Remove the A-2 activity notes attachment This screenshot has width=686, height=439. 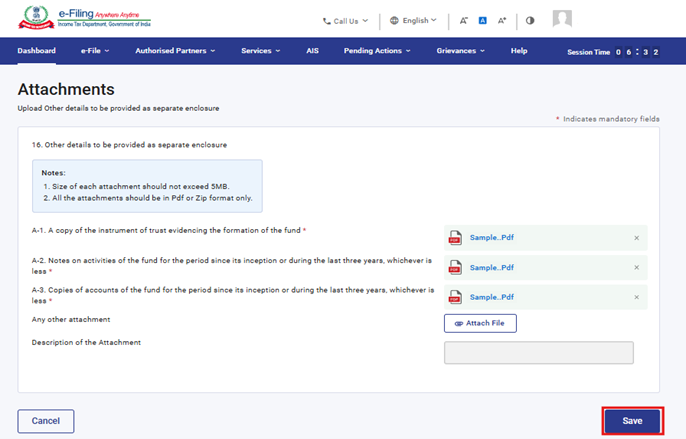[x=636, y=268]
